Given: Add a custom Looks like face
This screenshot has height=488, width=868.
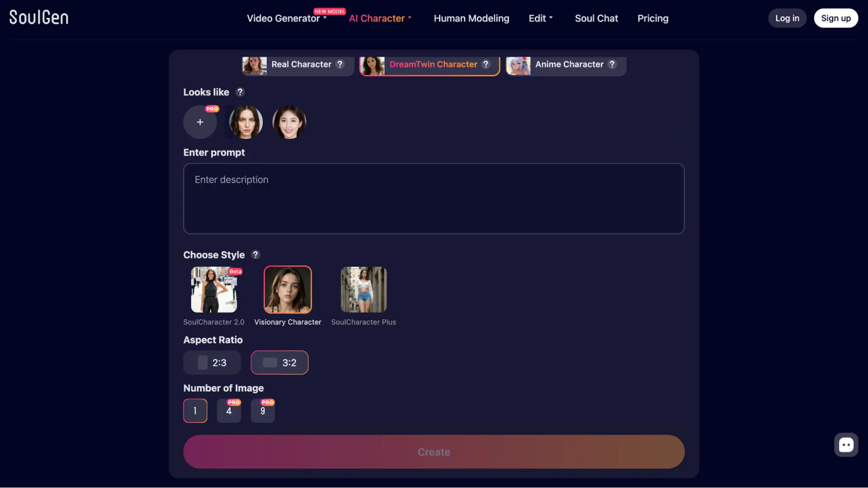Looking at the screenshot, I should tap(200, 122).
